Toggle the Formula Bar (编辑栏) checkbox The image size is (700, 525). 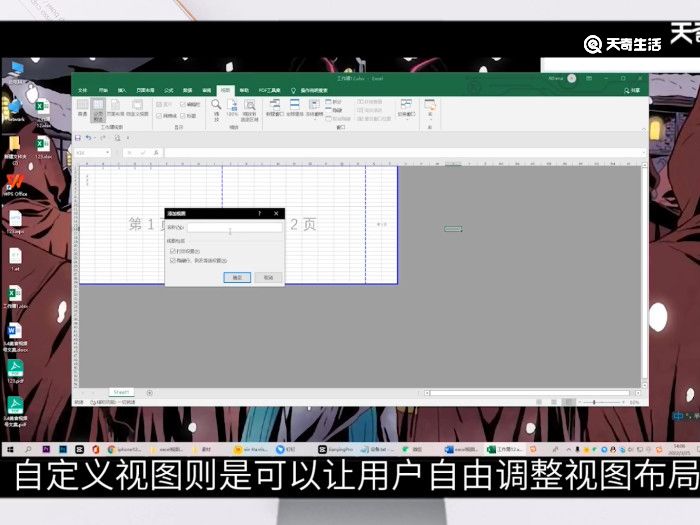(183, 104)
